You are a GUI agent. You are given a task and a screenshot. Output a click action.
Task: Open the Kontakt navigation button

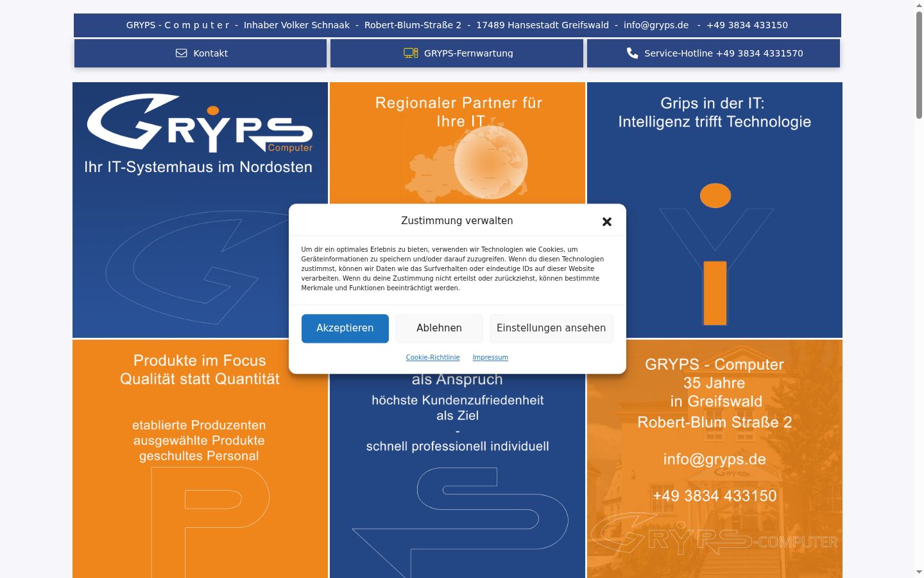point(200,53)
